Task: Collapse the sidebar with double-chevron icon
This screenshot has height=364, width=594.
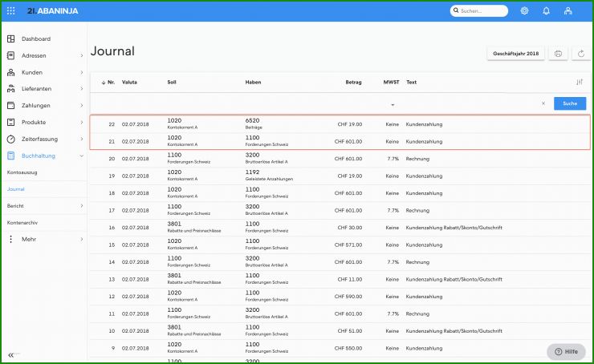Action: [x=11, y=355]
